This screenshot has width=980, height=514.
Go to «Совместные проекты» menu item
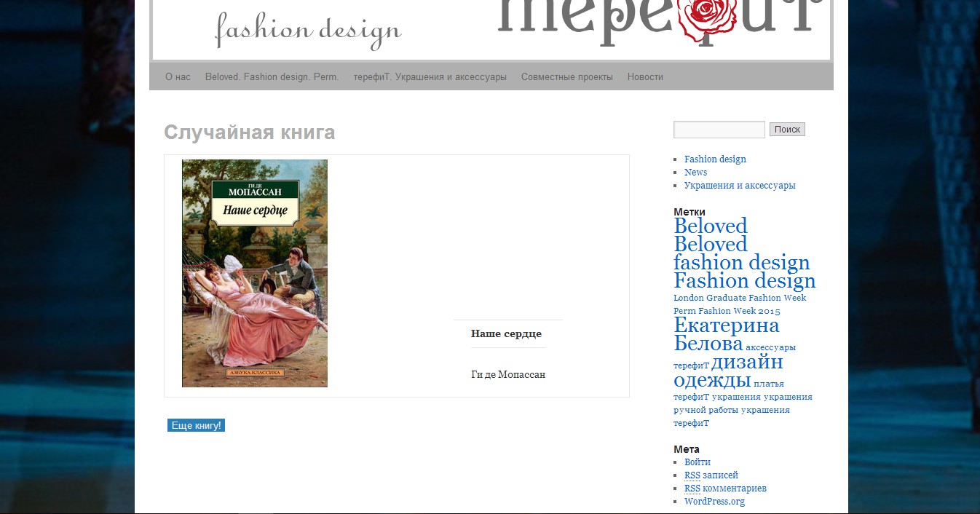click(566, 76)
